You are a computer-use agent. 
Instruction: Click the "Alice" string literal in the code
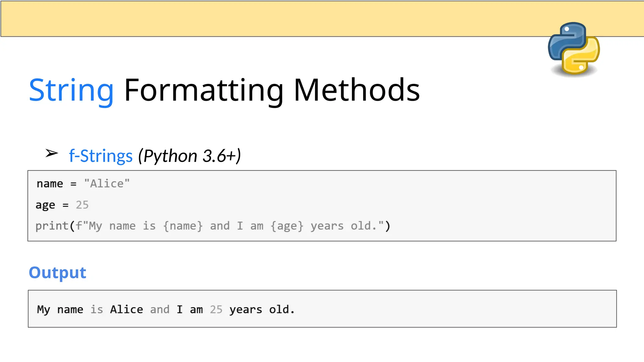[107, 184]
